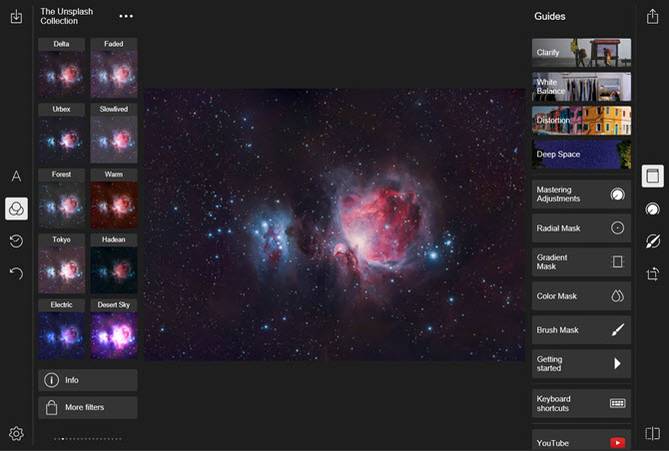Open the YouTube link
The image size is (669, 451).
581,440
